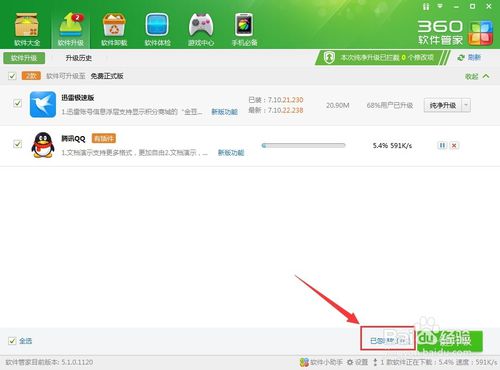Click the shield icon in 纯净升级 banner
This screenshot has width=500, height=370.
(329, 58)
